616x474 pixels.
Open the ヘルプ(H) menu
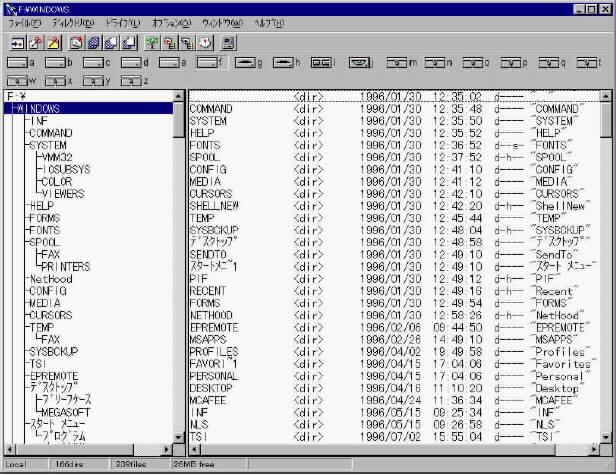[x=269, y=22]
